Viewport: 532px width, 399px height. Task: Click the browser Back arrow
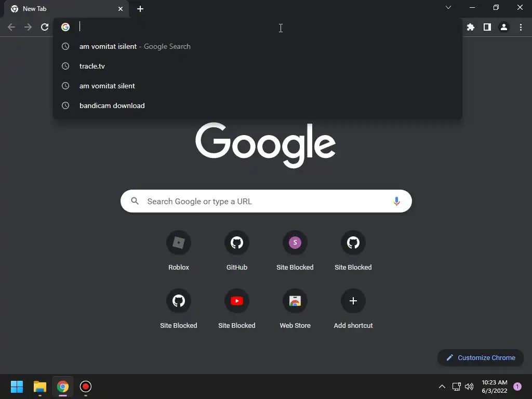(x=11, y=27)
